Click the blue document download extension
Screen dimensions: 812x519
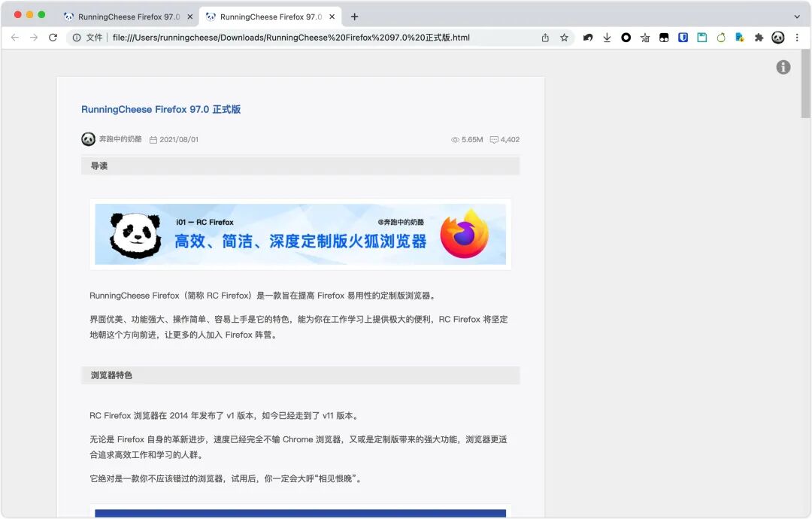pyautogui.click(x=740, y=38)
